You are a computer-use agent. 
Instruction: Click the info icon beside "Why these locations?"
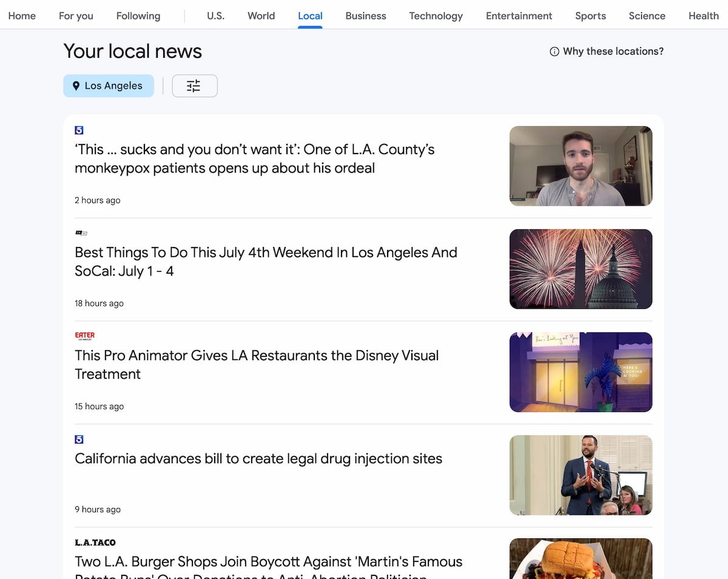pyautogui.click(x=554, y=52)
